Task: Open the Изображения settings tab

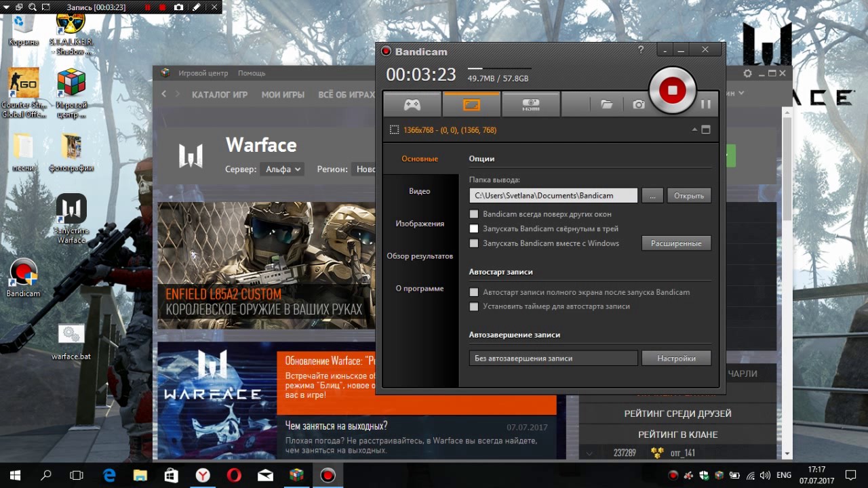Action: 420,224
